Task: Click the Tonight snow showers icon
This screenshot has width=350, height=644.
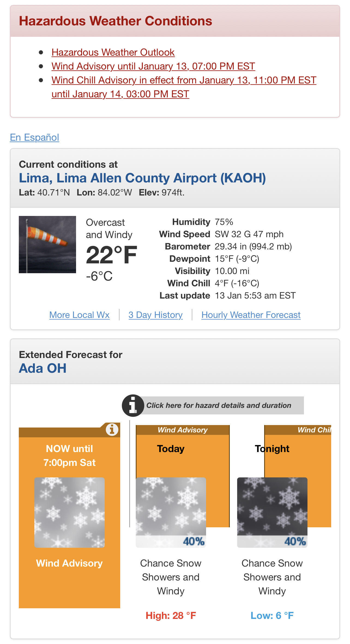Action: [272, 513]
